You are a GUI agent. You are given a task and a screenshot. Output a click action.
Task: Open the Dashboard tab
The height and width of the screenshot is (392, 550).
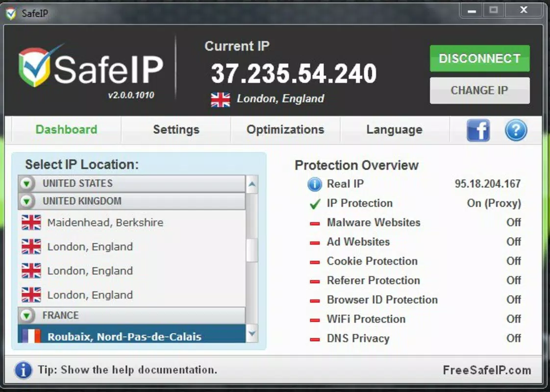coord(66,130)
